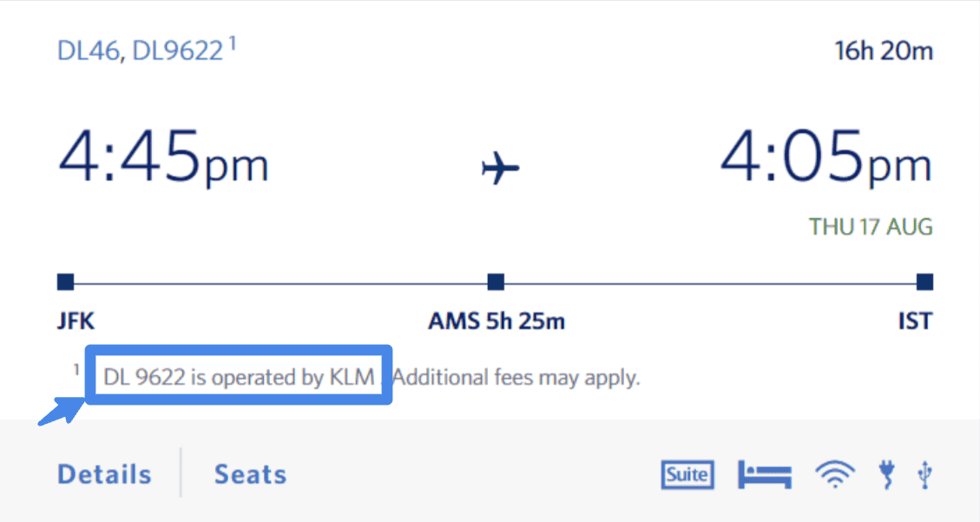Click the AMS layover stop marker
The height and width of the screenshot is (522, 980).
click(x=494, y=281)
